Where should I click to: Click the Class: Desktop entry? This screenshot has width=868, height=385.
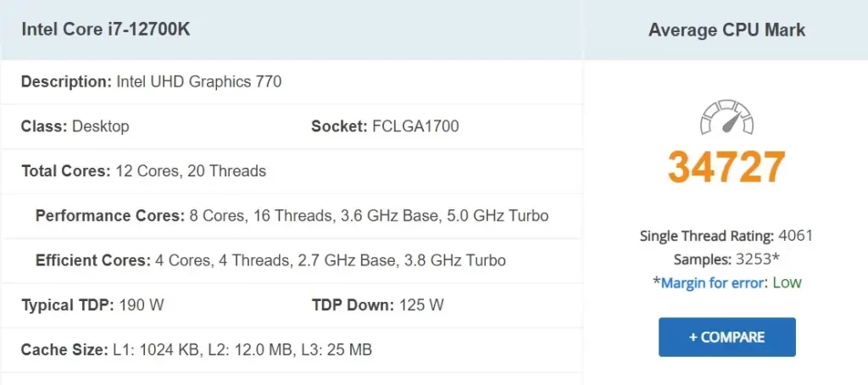click(75, 126)
